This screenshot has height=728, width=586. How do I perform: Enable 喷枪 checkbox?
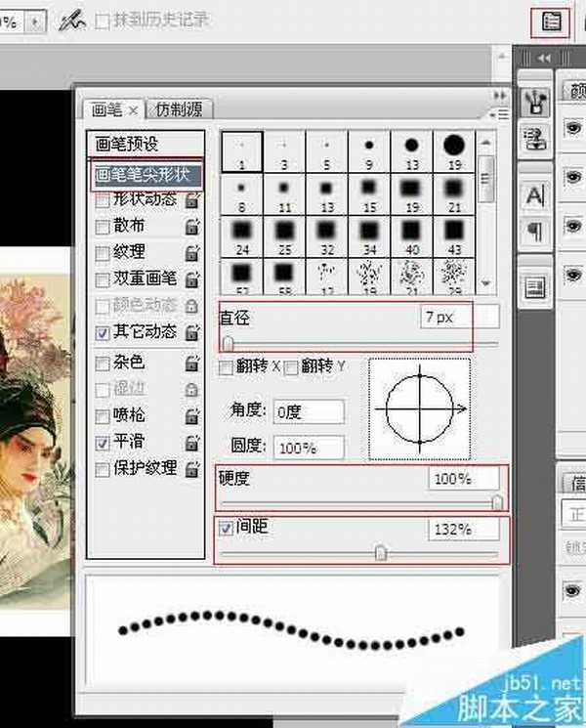tap(102, 417)
